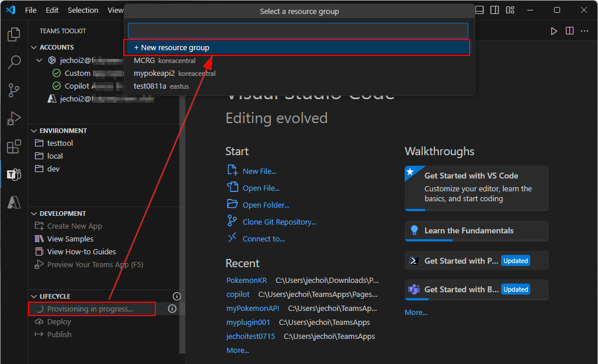Select the local environment
Viewport: 598px width, 364px height.
click(x=55, y=156)
